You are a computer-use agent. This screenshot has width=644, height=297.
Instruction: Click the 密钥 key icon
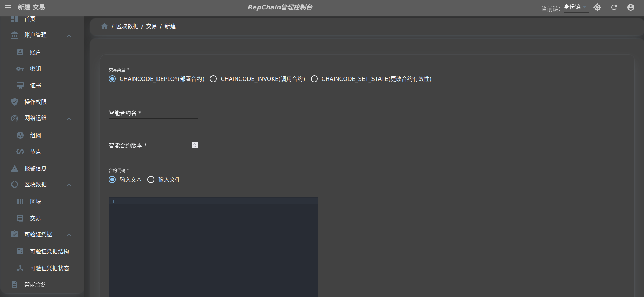pyautogui.click(x=20, y=69)
